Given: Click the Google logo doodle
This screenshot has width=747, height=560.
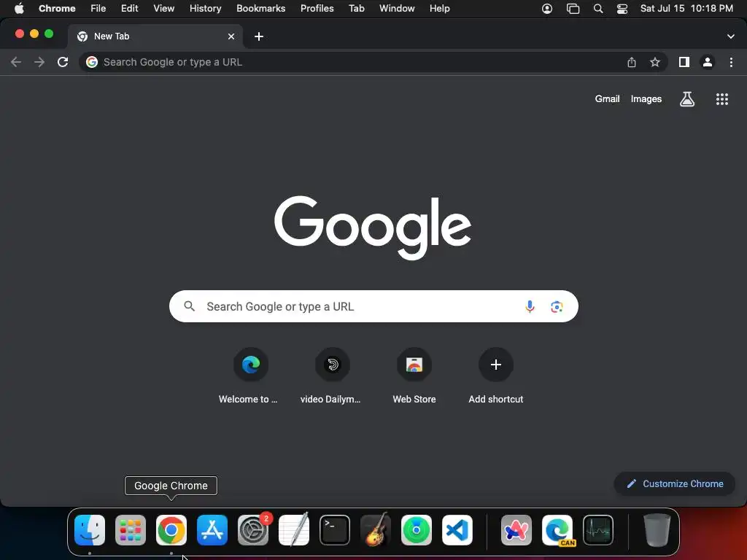Looking at the screenshot, I should (x=373, y=227).
